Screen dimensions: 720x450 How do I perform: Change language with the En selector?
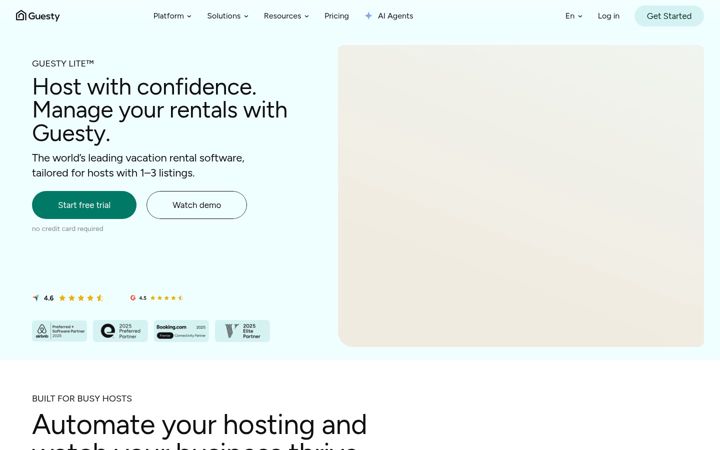click(x=574, y=16)
